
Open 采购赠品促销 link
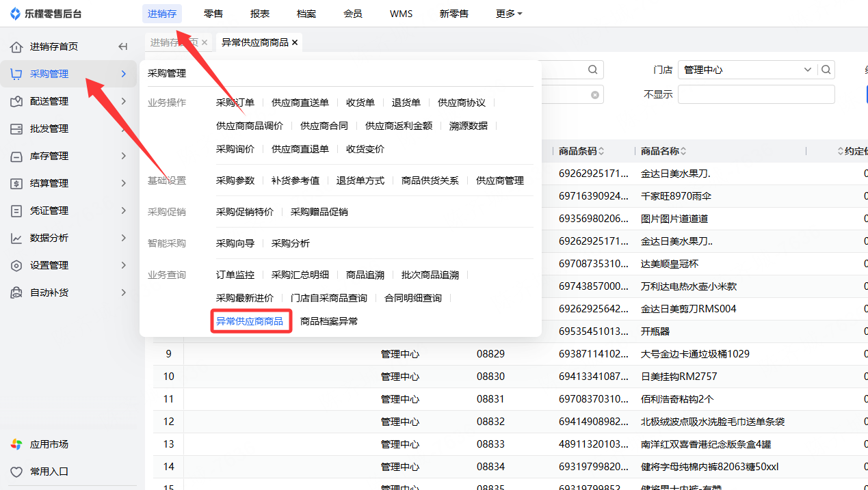pyautogui.click(x=319, y=212)
